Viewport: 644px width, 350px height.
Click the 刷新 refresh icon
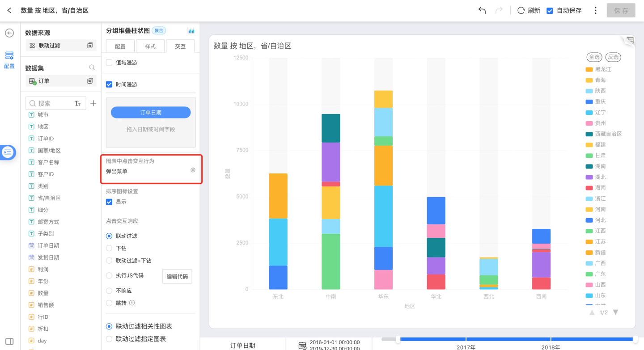click(x=521, y=10)
